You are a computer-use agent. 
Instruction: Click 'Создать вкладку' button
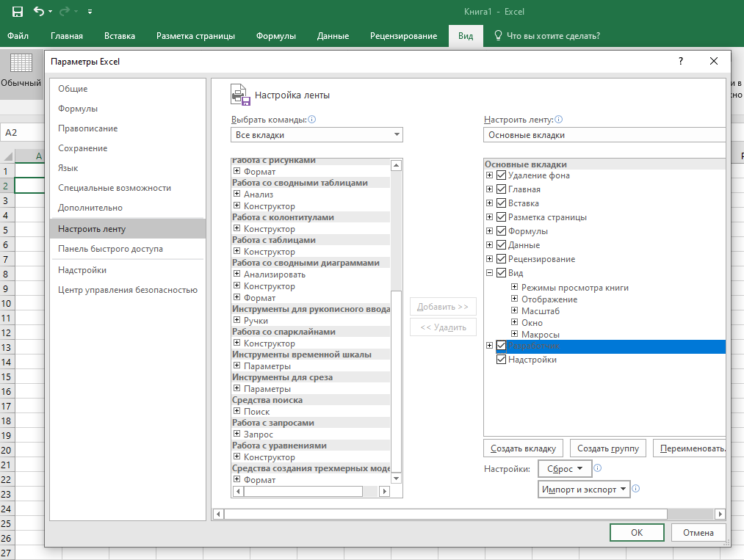click(524, 448)
